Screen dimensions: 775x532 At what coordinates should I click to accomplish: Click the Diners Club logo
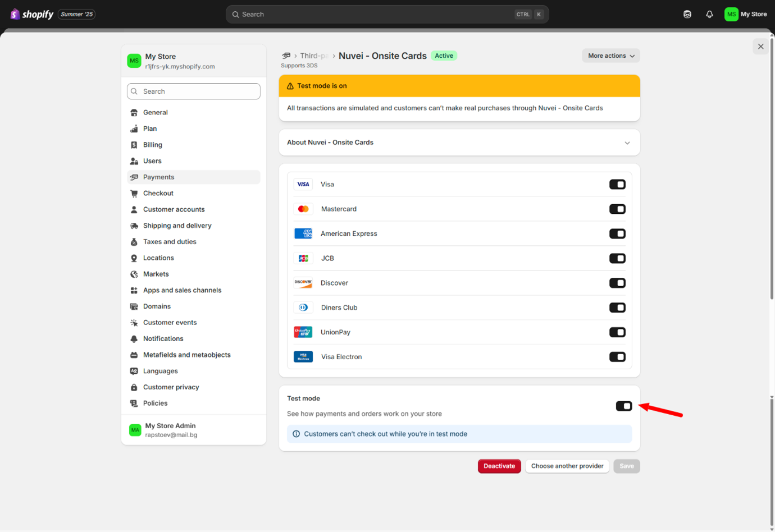coord(303,308)
